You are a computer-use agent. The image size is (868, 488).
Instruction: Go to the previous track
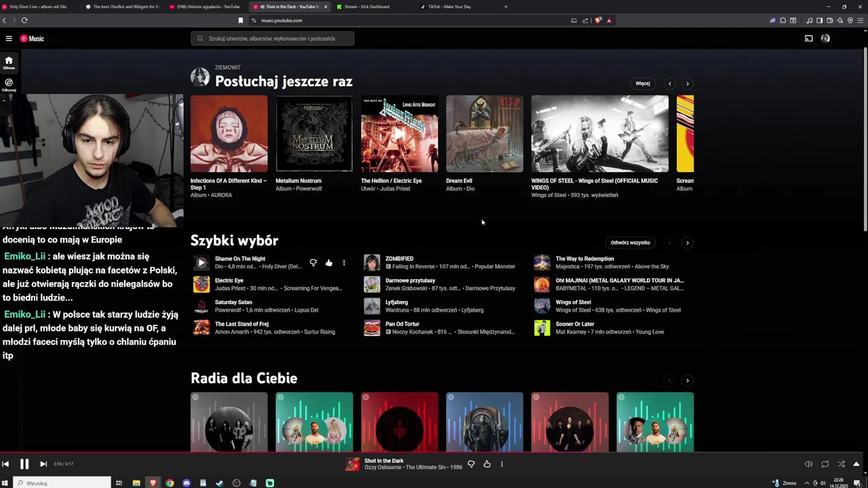tap(5, 464)
